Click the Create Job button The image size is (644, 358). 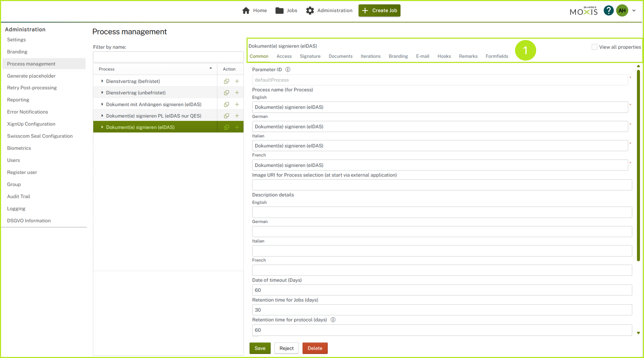[379, 11]
